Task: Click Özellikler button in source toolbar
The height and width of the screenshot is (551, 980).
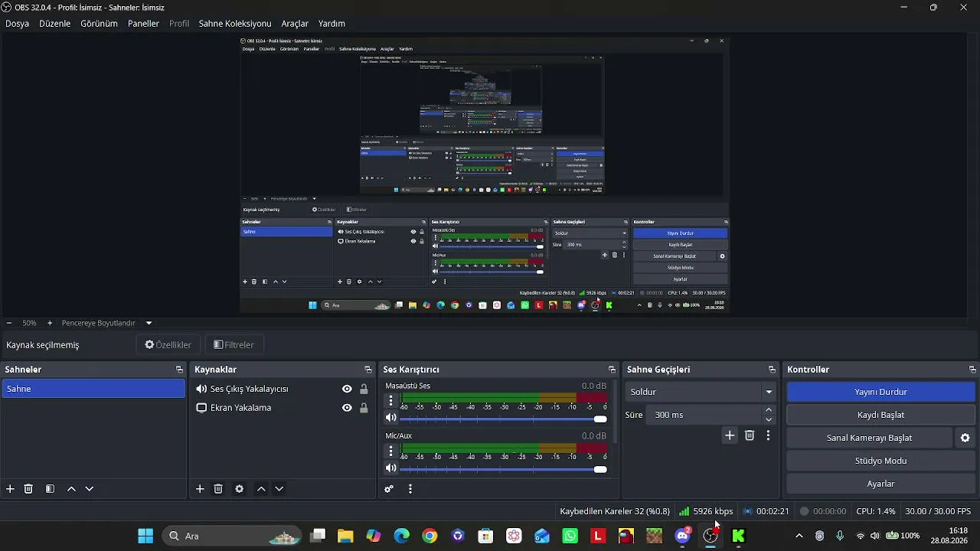Action: click(x=168, y=344)
